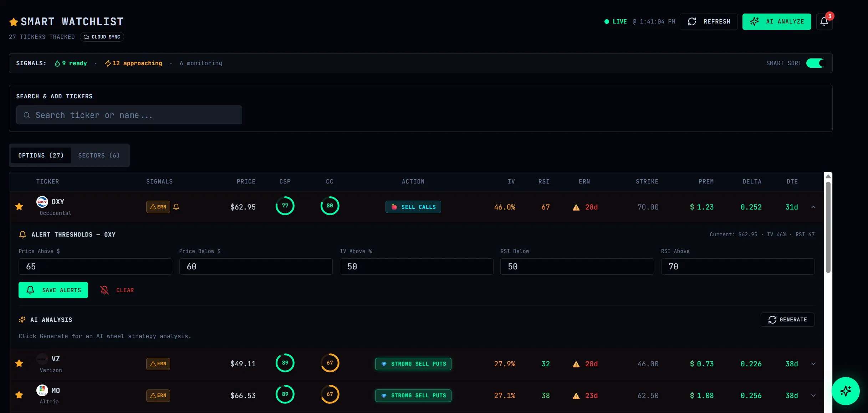Click the magnifier icon in search field
Viewport: 868px width, 413px height.
pos(27,115)
